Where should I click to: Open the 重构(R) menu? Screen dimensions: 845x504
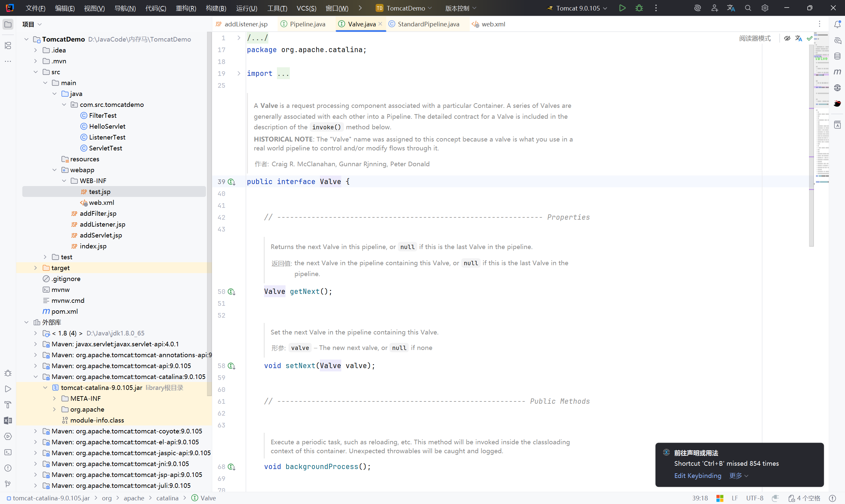coord(186,8)
